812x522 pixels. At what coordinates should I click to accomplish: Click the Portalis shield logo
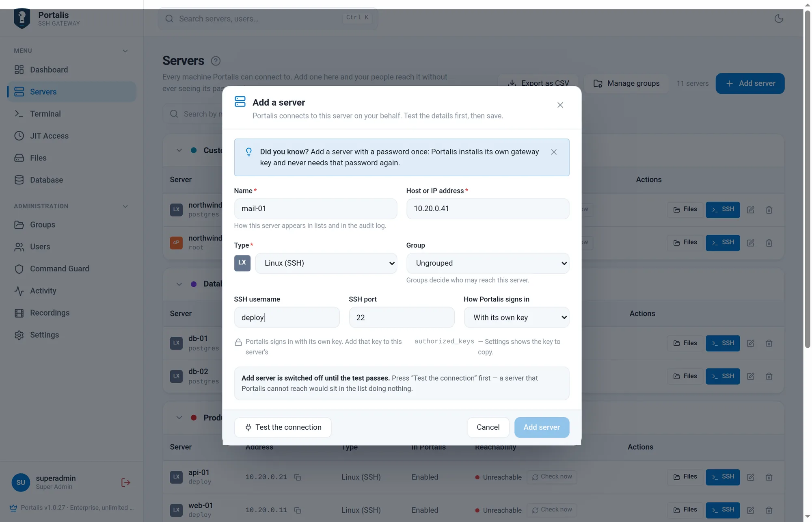22,18
